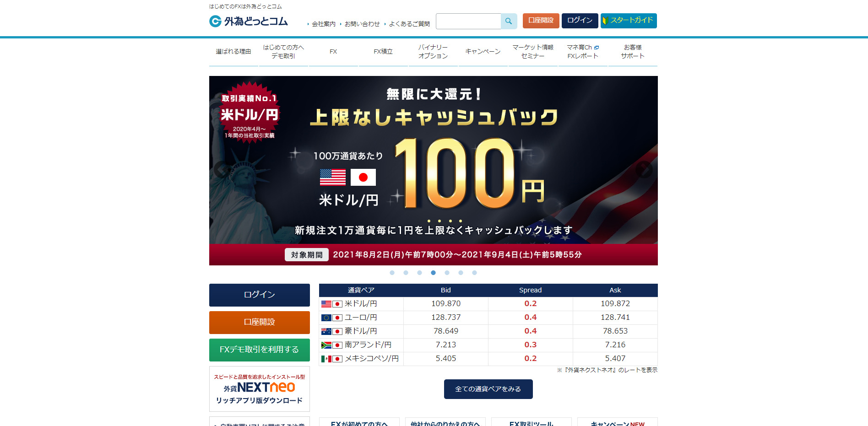Open the キャンペーン NEW tab

point(618,422)
